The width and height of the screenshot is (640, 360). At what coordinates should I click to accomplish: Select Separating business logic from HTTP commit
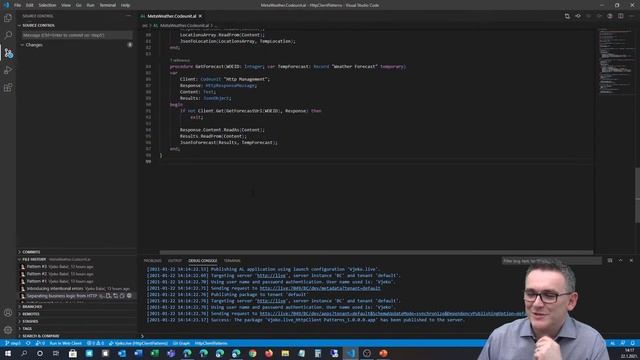click(77, 296)
